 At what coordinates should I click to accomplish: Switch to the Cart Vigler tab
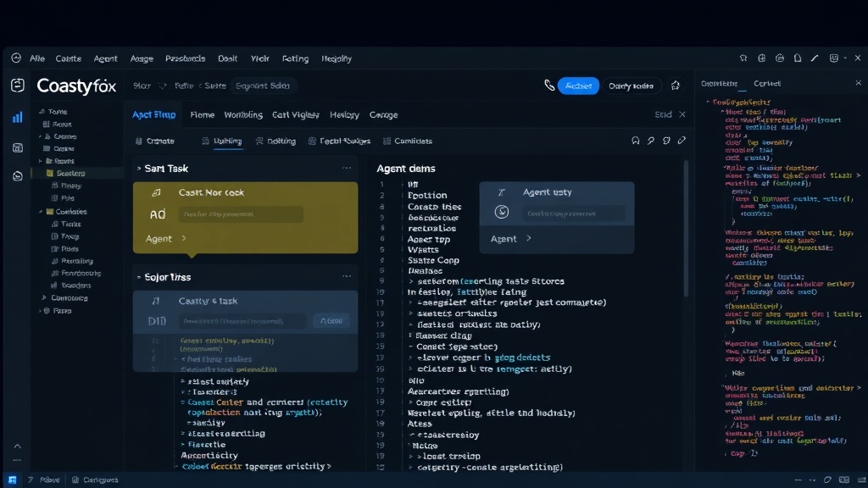click(296, 114)
